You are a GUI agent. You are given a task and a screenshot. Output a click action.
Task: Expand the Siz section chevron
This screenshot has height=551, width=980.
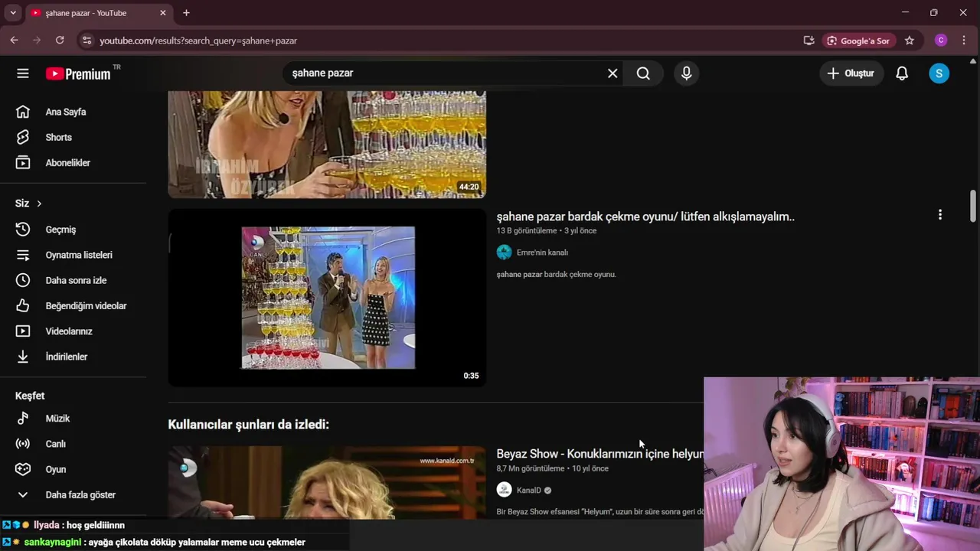click(39, 204)
